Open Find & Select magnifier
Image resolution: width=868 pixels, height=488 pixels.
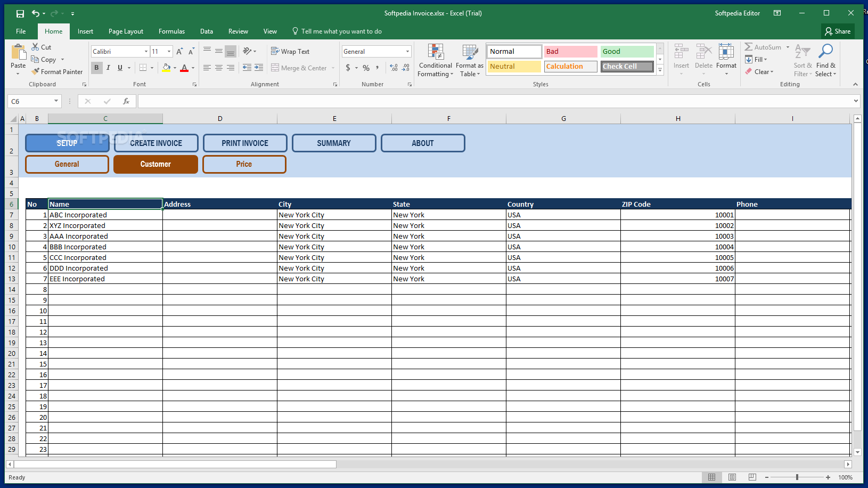[825, 60]
